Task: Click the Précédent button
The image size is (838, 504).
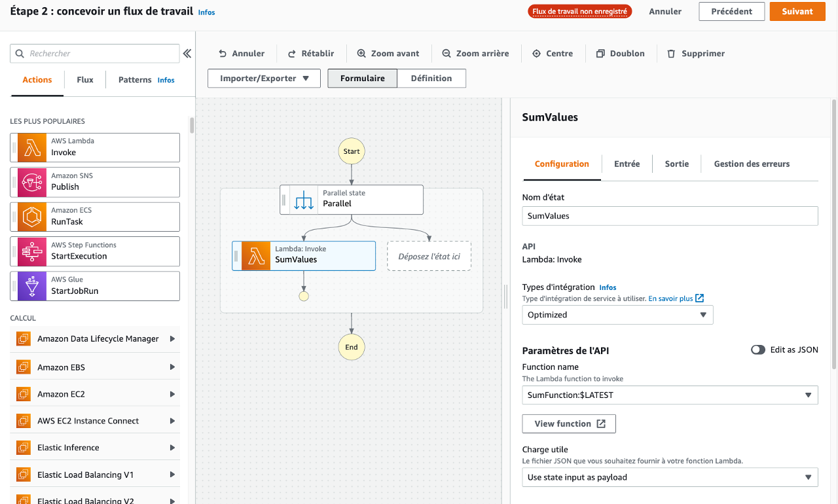Action: pyautogui.click(x=731, y=12)
